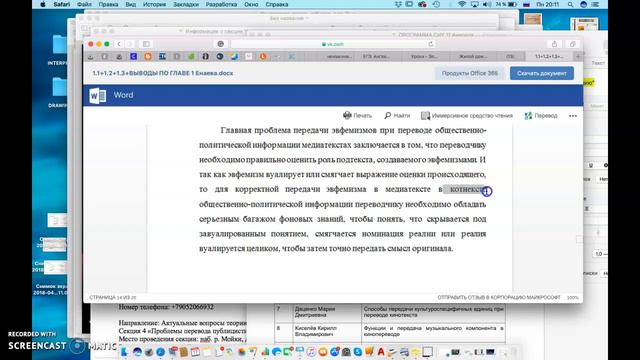Open the Файл menu
The width and height of the screenshot is (640, 360).
84,4
